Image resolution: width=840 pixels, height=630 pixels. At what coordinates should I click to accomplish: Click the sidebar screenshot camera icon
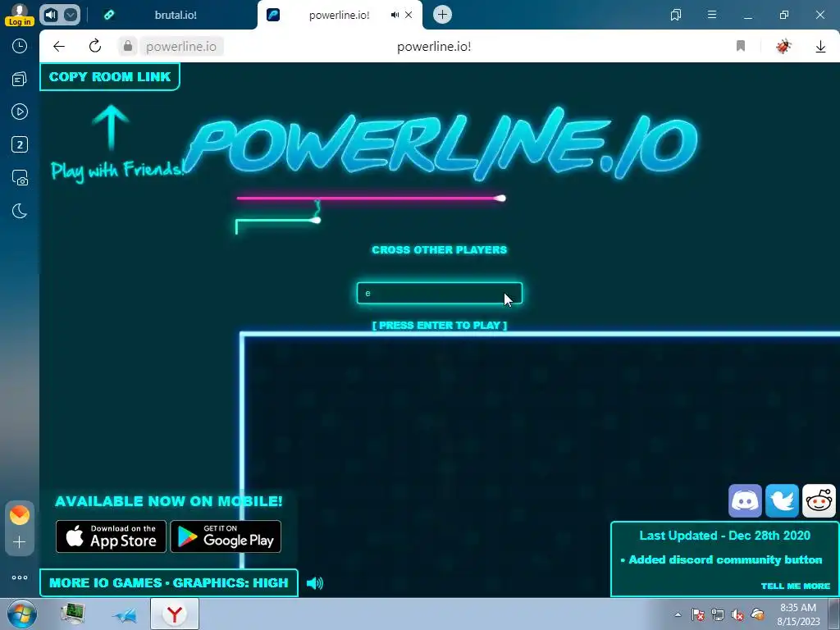click(x=20, y=178)
